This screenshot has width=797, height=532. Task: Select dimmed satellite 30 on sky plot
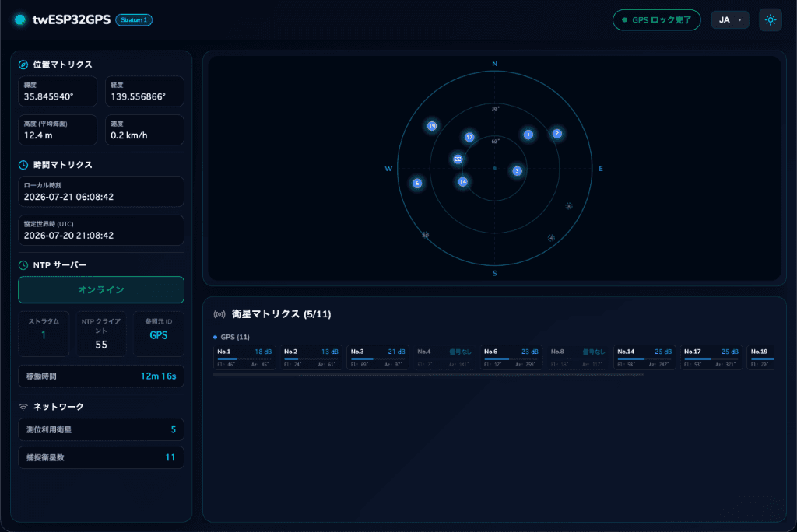(x=426, y=235)
